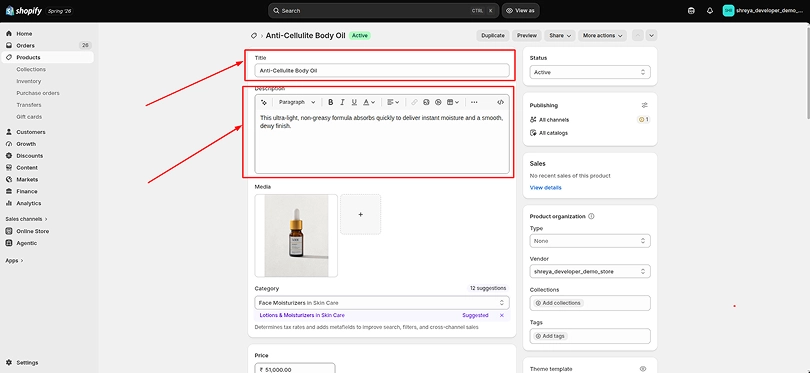810x373 pixels.
Task: Open the Status dropdown
Action: point(590,72)
